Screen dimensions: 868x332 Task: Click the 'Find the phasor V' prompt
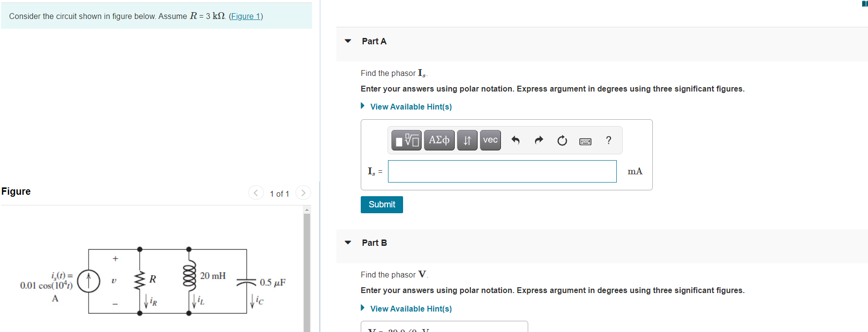point(394,275)
